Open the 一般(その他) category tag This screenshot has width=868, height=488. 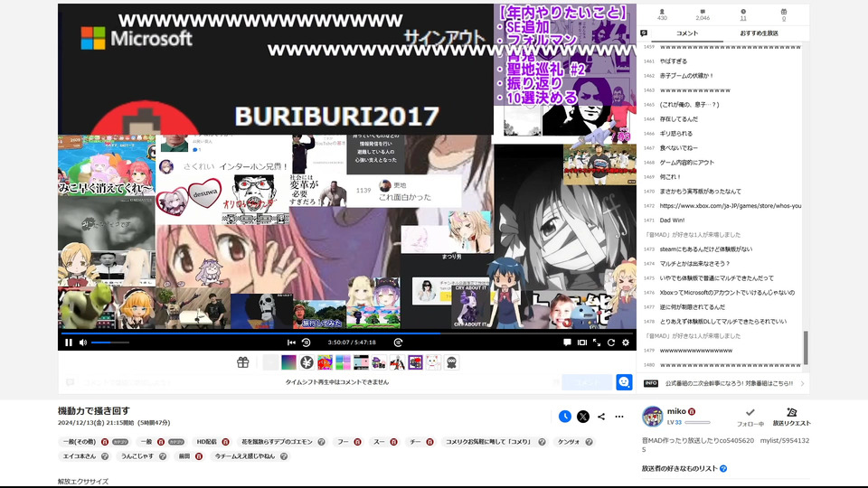(80, 442)
